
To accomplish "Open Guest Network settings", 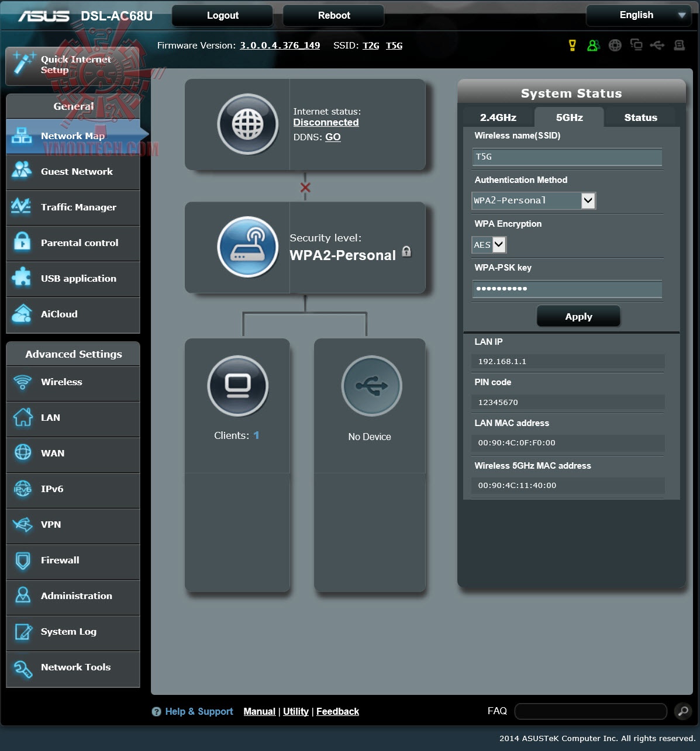I will pyautogui.click(x=73, y=172).
